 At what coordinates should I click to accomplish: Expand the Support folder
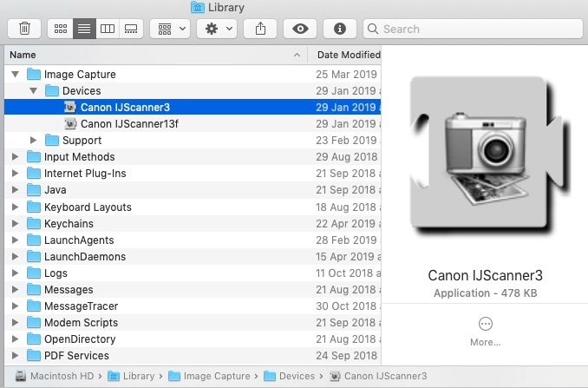pos(33,141)
